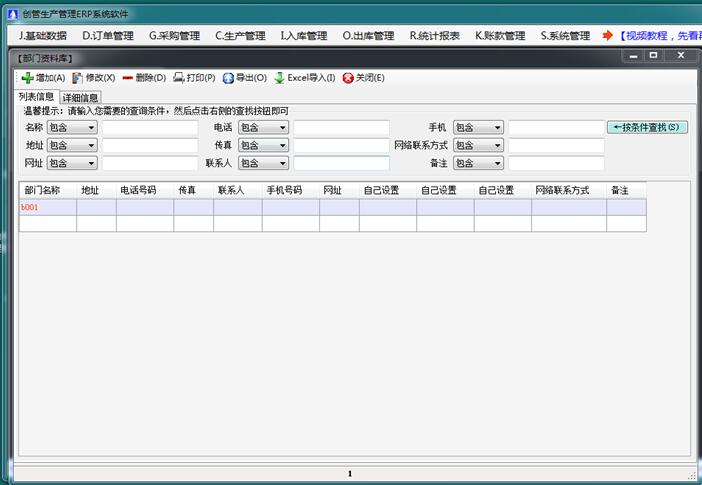
Task: Open the S.系统管理 menu
Action: [x=565, y=36]
